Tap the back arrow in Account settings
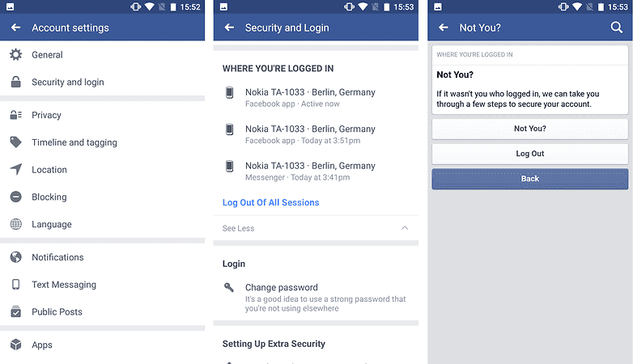The image size is (633, 364). pos(15,28)
